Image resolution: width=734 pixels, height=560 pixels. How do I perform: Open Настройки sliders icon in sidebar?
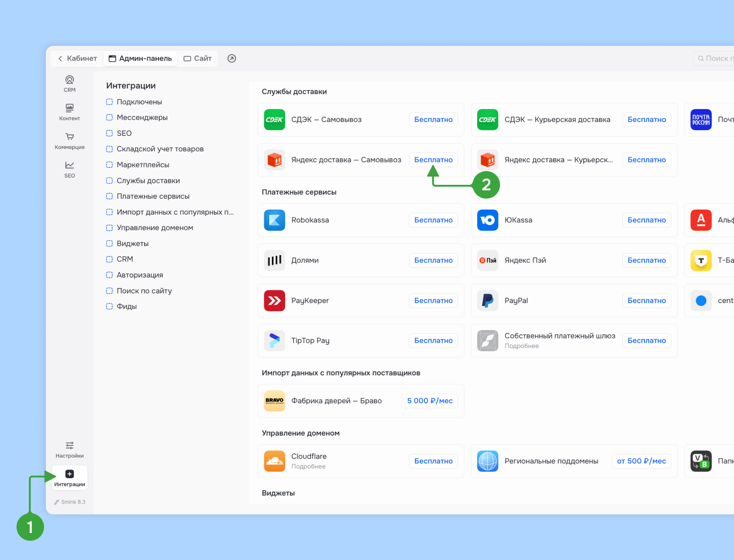70,450
